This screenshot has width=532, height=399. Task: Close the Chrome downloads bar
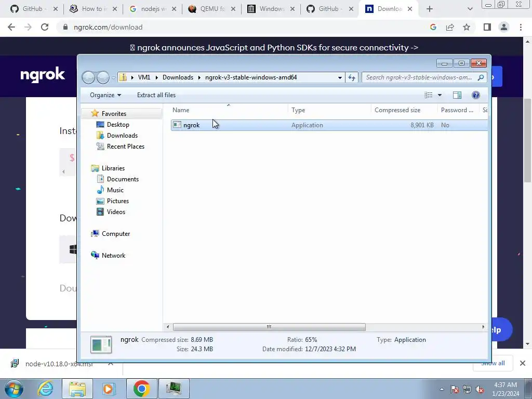pos(523,363)
